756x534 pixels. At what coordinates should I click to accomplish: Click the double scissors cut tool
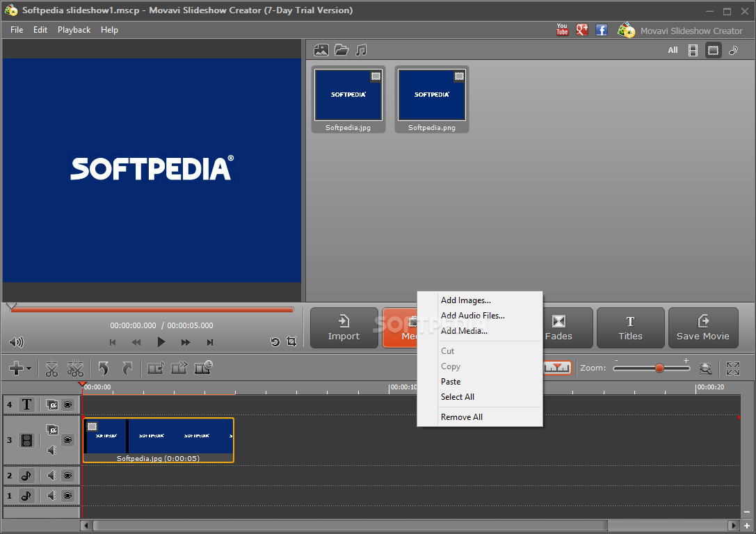(x=75, y=369)
